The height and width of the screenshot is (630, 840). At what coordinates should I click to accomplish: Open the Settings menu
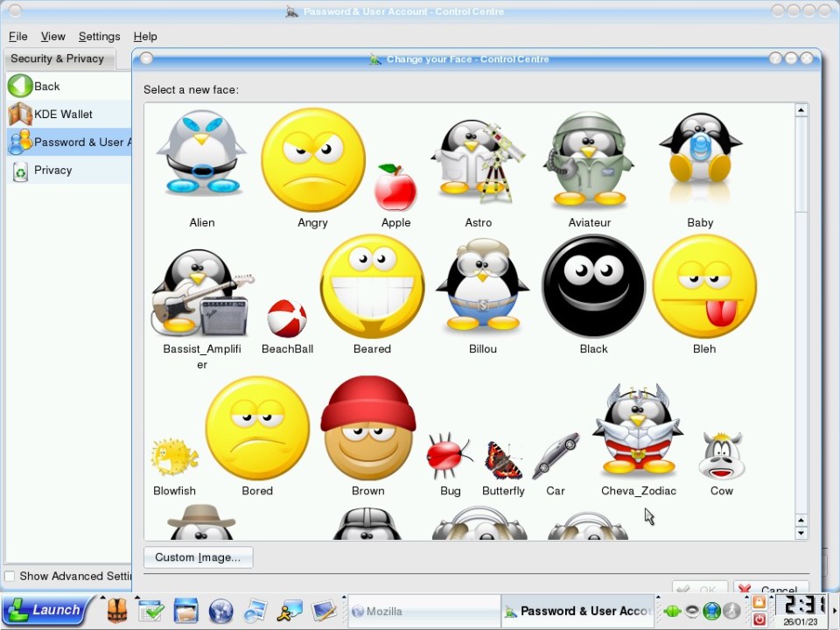click(x=99, y=37)
